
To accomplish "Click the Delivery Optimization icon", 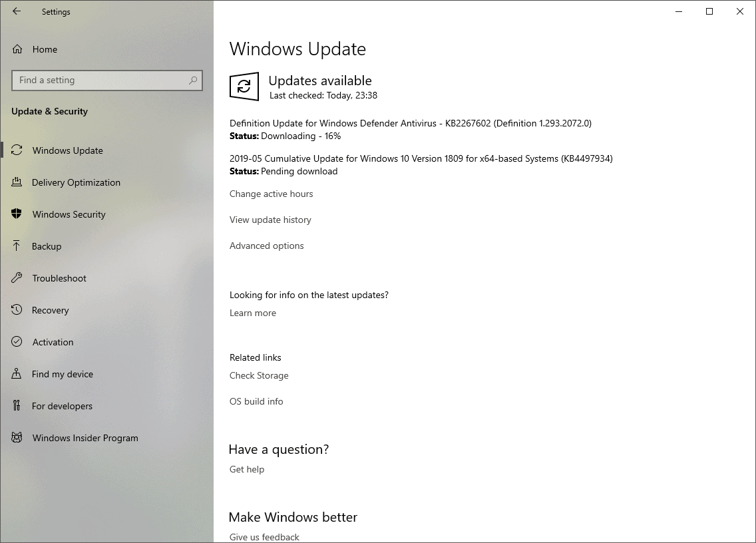I will (17, 182).
